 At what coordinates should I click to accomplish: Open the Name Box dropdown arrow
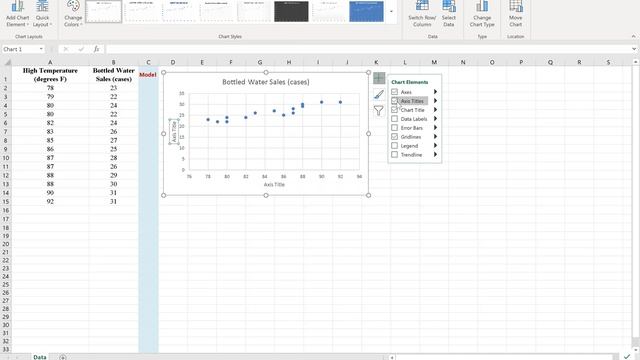click(x=41, y=49)
